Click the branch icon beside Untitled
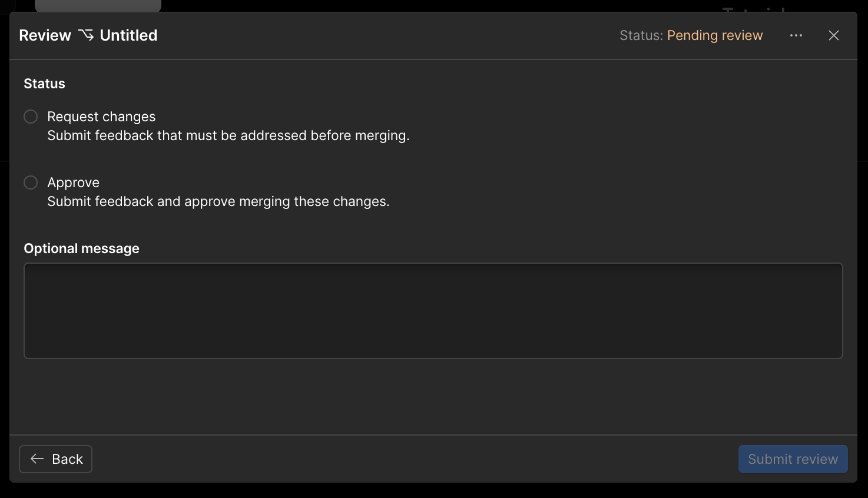 [x=86, y=35]
